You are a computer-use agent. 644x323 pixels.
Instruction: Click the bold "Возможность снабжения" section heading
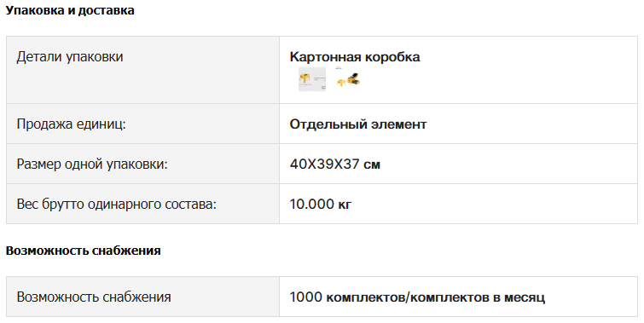coord(83,251)
